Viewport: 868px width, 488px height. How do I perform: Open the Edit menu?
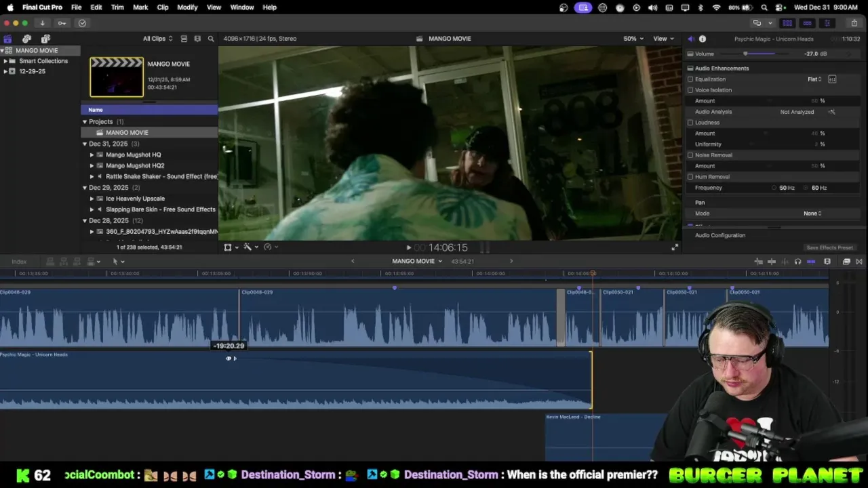(96, 7)
